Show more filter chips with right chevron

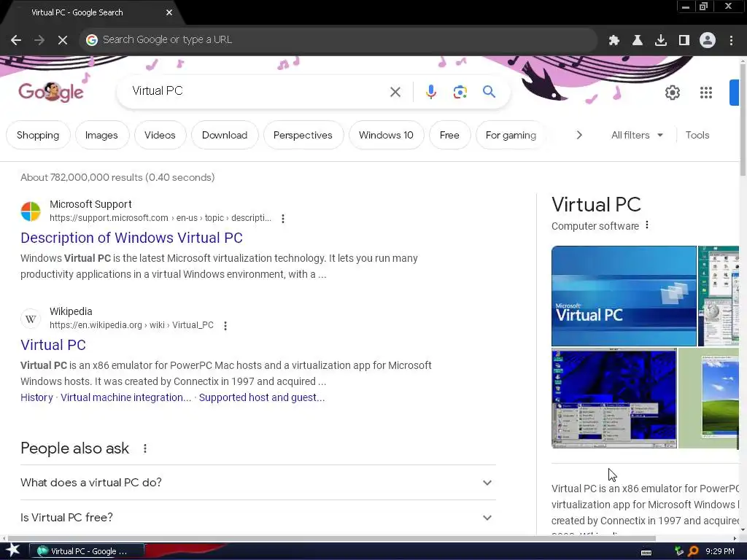579,135
